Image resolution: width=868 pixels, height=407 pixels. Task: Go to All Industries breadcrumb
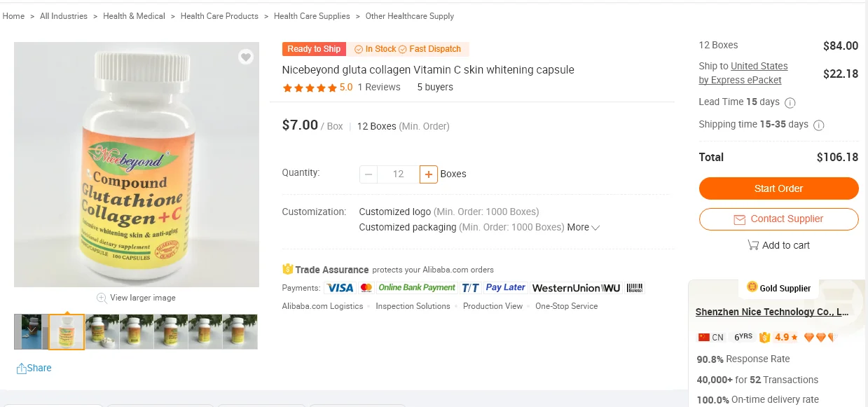[x=64, y=16]
